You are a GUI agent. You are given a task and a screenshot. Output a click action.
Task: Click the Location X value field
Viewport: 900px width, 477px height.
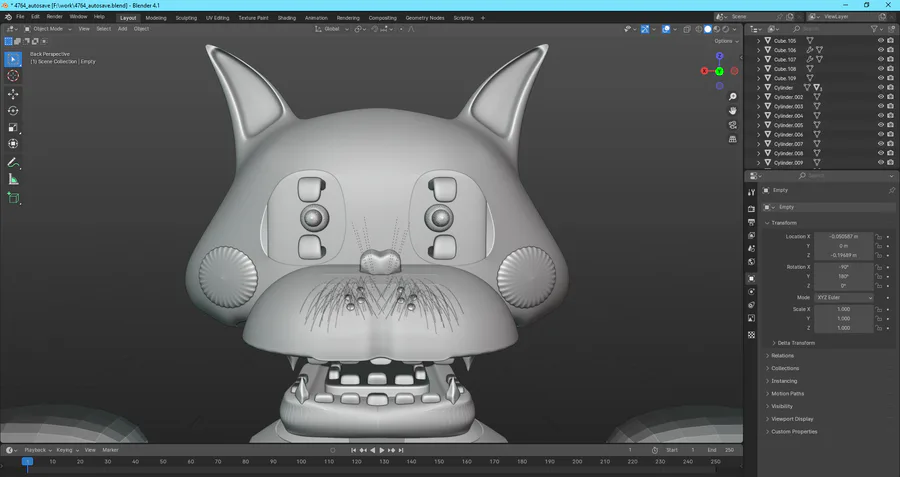click(x=844, y=236)
